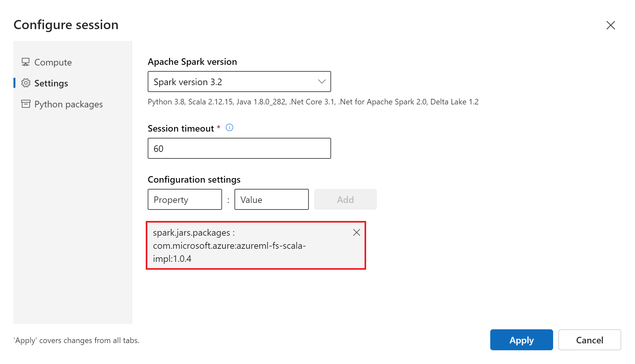Remove the spark.jars.packages configuration entry
Screen dimensions: 635x364
pos(356,233)
